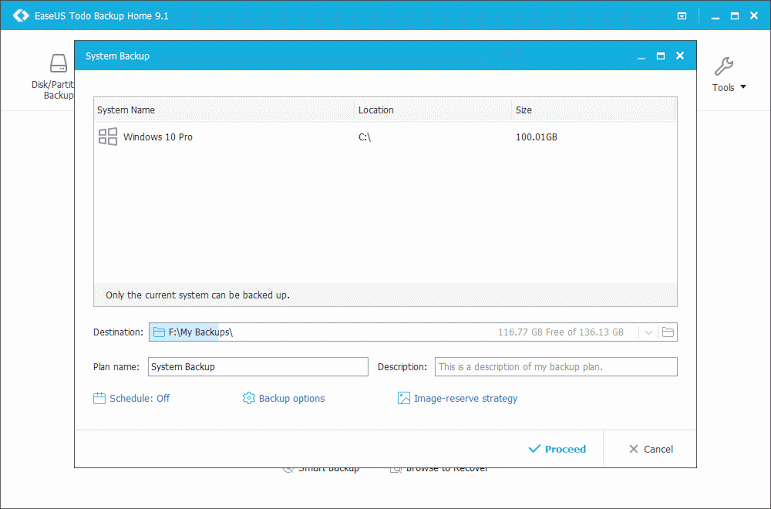Click into the Description field
The width and height of the screenshot is (771, 509).
pyautogui.click(x=556, y=367)
